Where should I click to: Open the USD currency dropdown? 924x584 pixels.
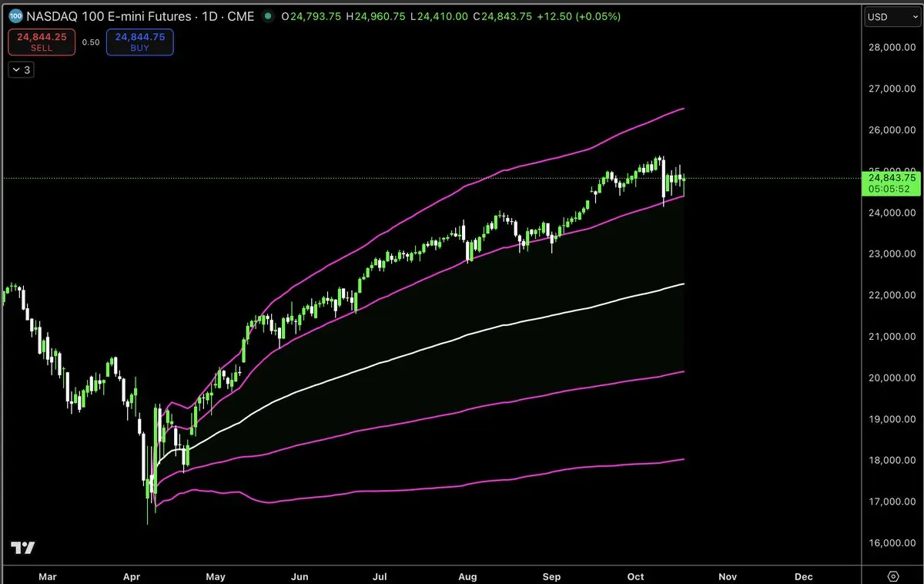pos(893,16)
